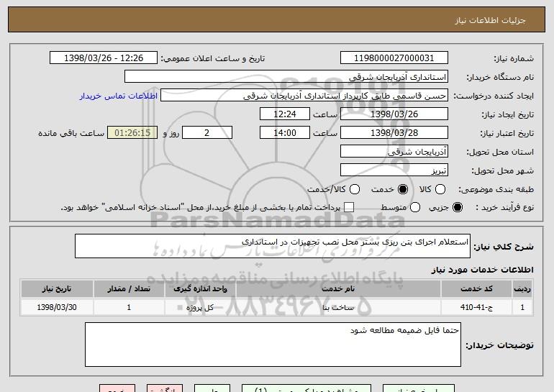This screenshot has height=392, width=554.
Task: Open the اطلاعات تماس خریدار link
Action: [119, 96]
